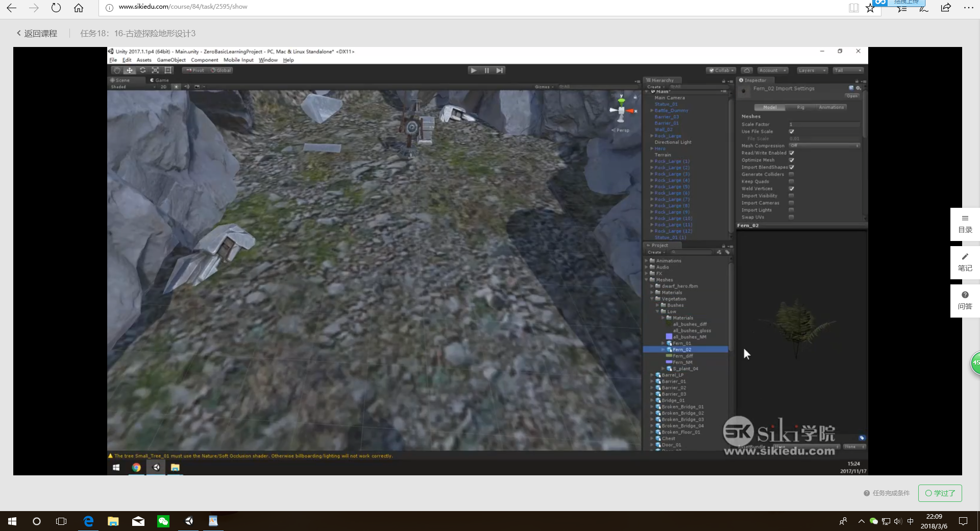
Task: Click the cloud services icon
Action: (x=747, y=70)
